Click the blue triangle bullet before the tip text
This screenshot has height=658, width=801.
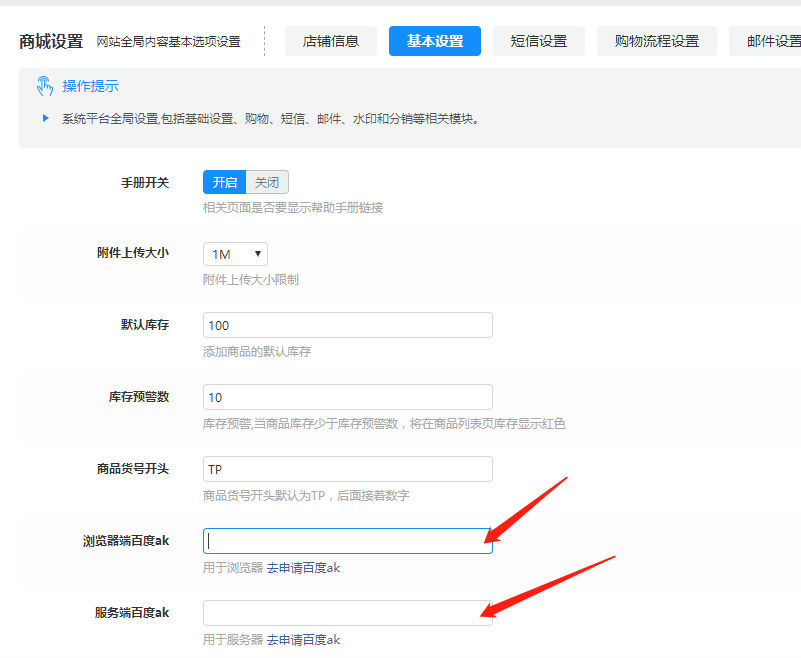46,118
